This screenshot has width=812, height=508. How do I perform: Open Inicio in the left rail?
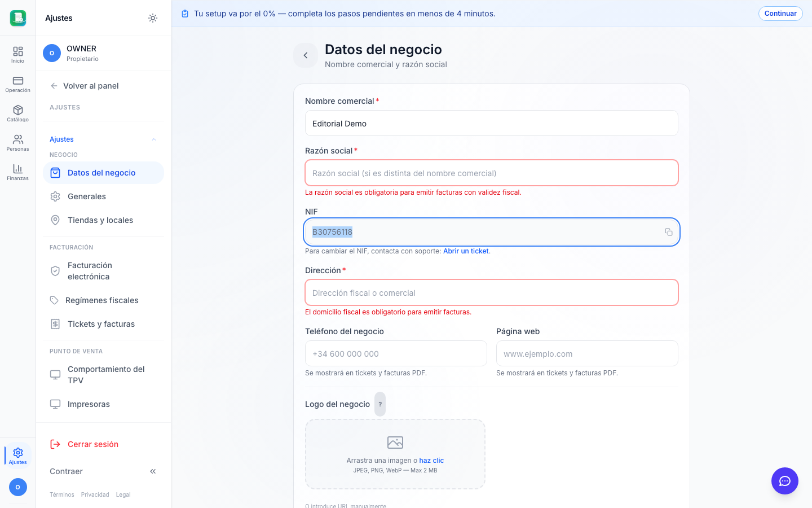(x=18, y=55)
